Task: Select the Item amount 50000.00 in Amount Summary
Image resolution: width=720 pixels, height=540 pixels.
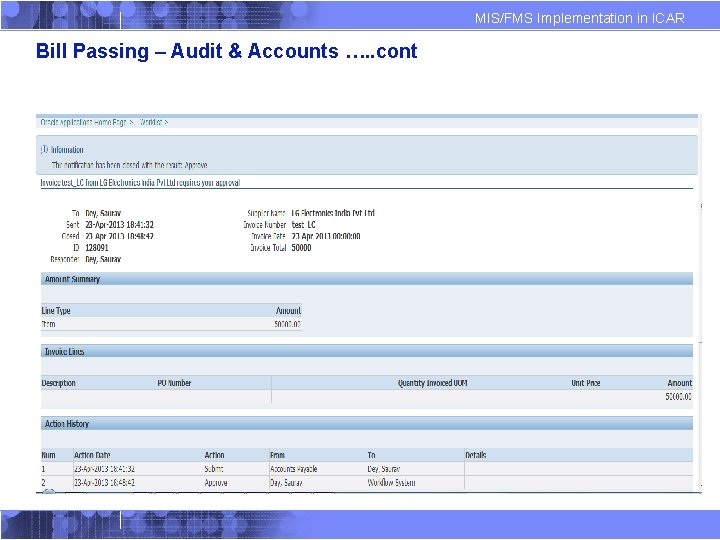Action: (x=287, y=324)
